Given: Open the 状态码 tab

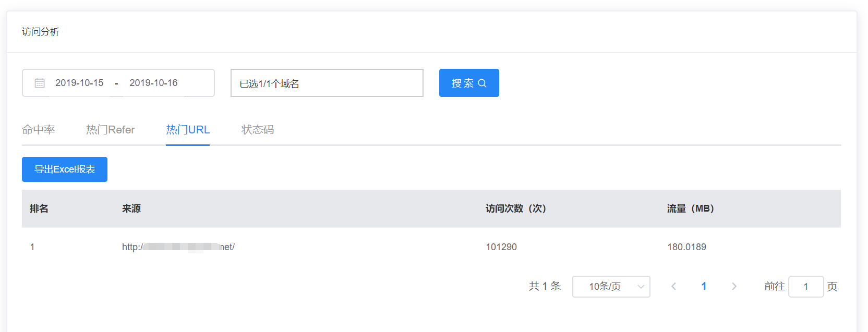Looking at the screenshot, I should pos(258,130).
